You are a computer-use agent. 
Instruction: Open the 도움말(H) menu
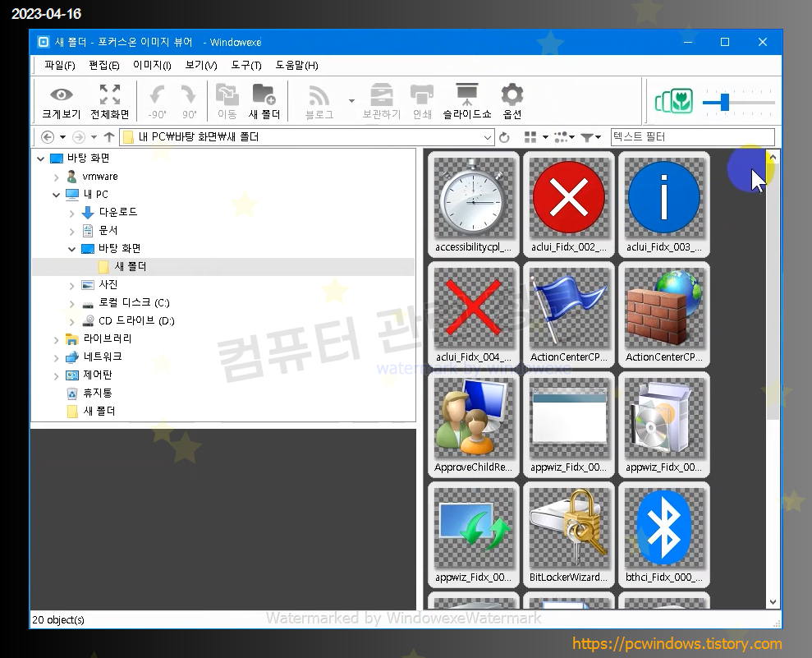point(296,65)
